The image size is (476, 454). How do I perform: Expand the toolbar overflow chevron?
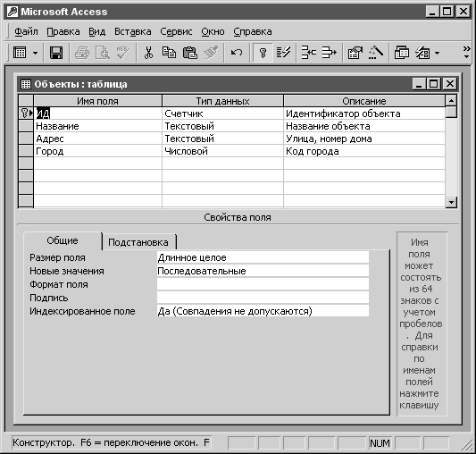466,52
